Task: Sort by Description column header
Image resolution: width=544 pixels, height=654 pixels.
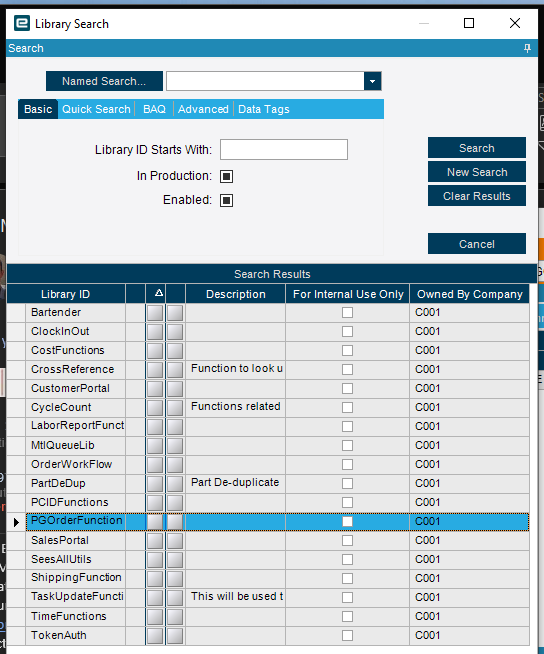Action: click(x=236, y=294)
